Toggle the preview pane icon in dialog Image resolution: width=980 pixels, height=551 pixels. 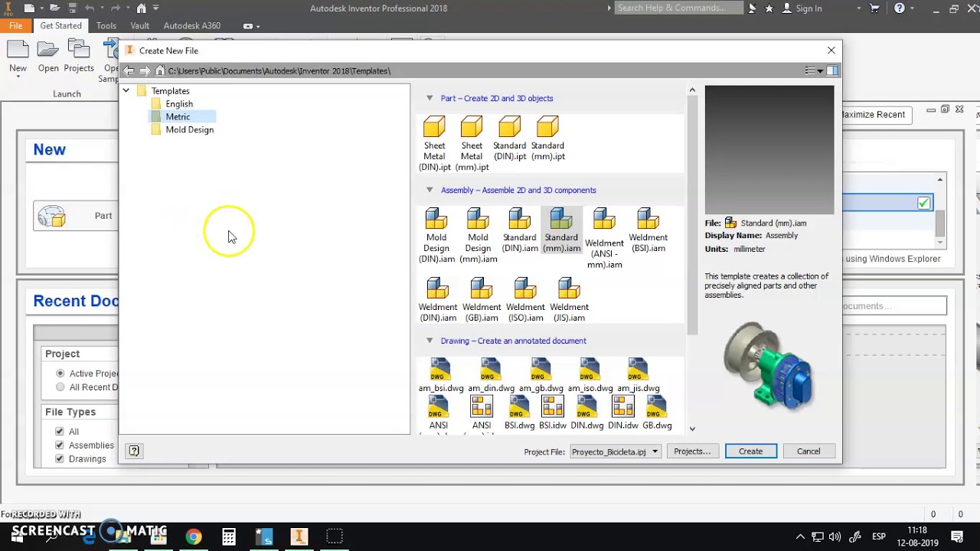(833, 70)
